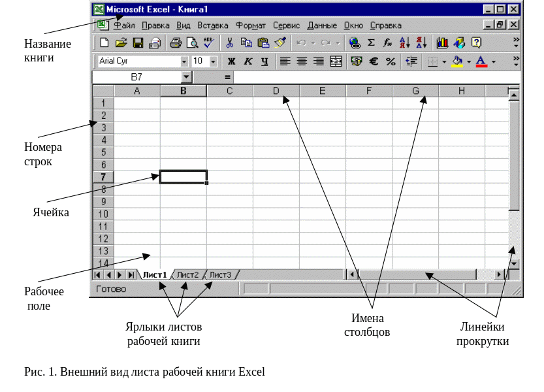Screen dimensions: 544x392
Task: Click the formula bar input field
Action: (x=376, y=76)
